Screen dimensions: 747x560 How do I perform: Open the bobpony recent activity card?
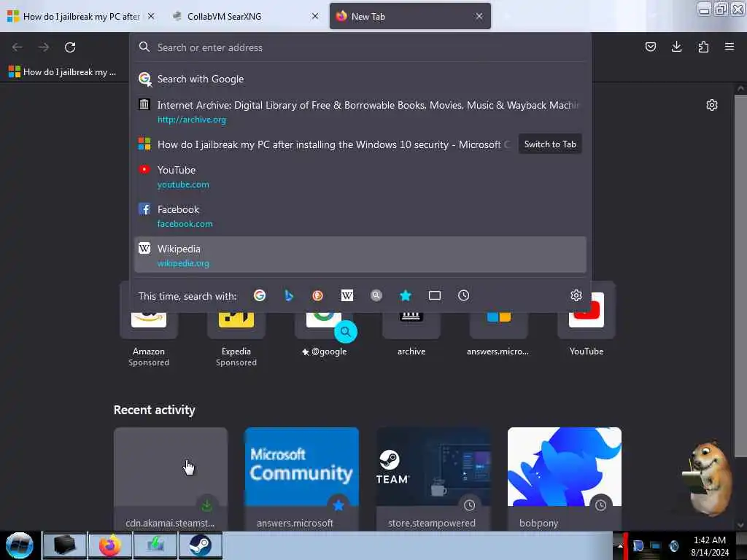(565, 479)
